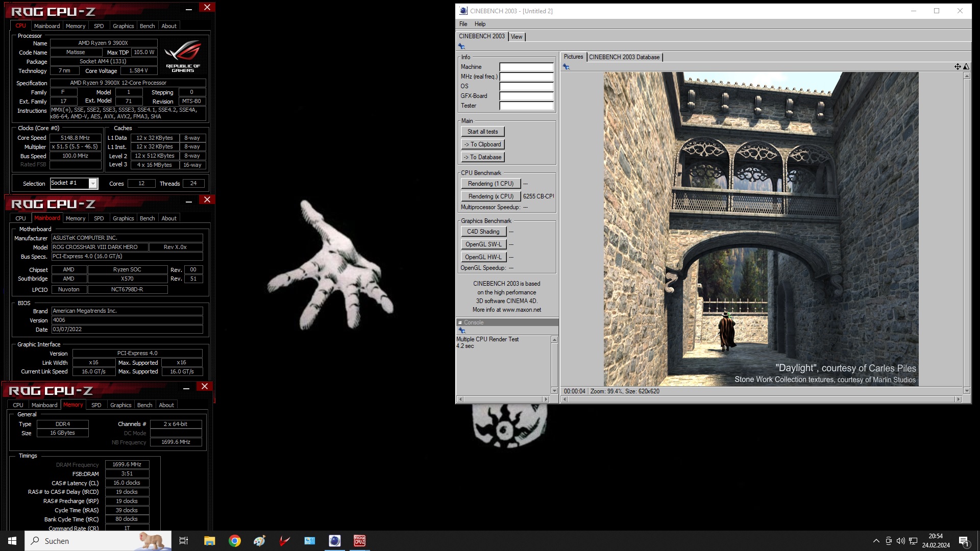Click the MHz (real freq.) input field
Image resolution: width=980 pixels, height=551 pixels.
[526, 77]
